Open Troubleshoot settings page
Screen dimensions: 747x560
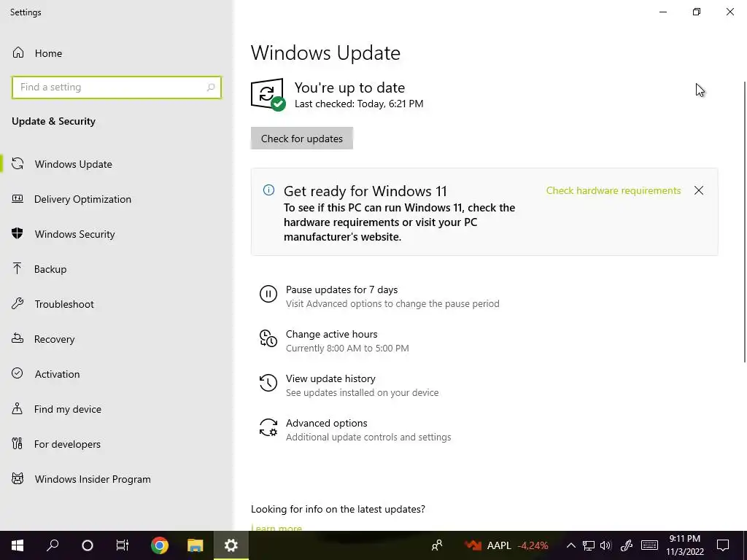[117, 304]
